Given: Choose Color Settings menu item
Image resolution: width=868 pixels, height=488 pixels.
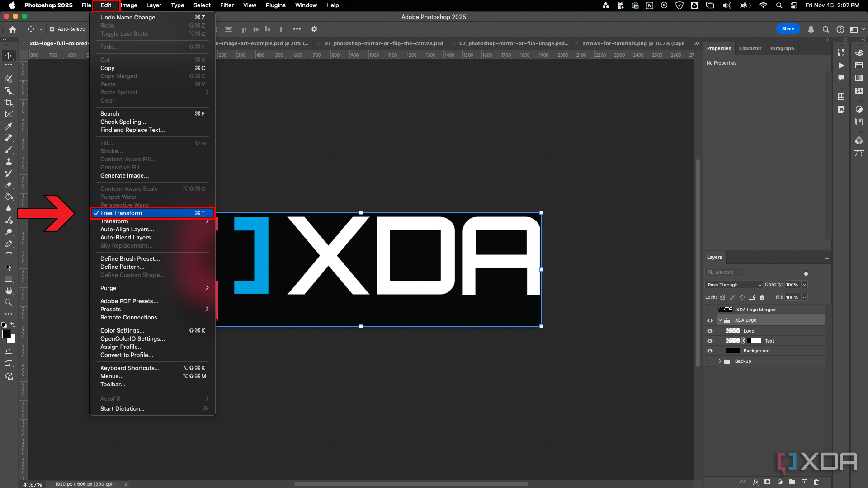Looking at the screenshot, I should tap(152, 331).
